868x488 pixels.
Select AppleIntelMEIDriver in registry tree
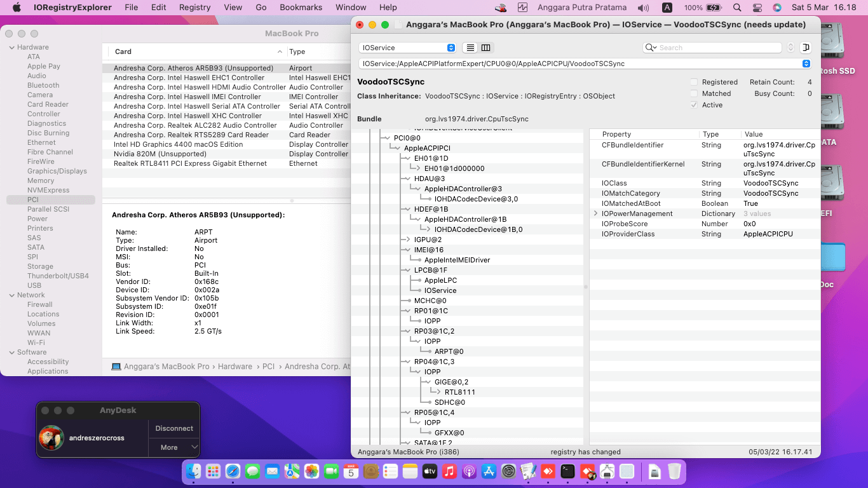coord(458,260)
